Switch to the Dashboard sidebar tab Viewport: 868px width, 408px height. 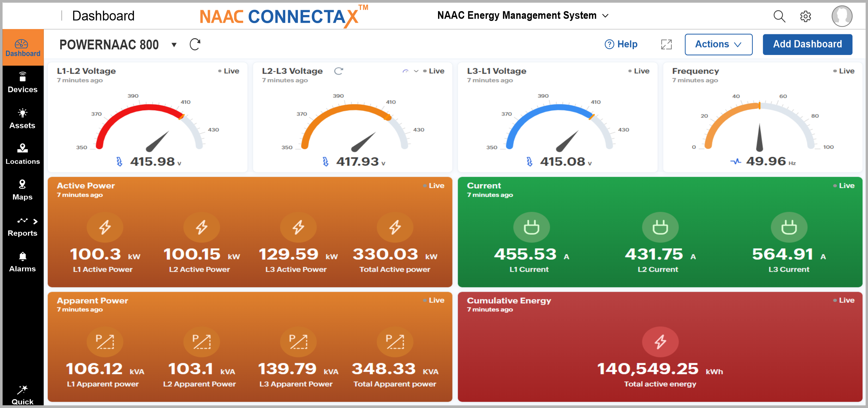tap(22, 47)
